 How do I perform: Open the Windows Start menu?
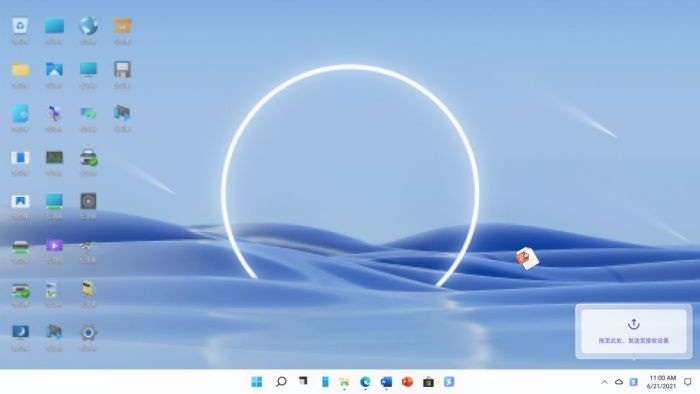pos(257,382)
